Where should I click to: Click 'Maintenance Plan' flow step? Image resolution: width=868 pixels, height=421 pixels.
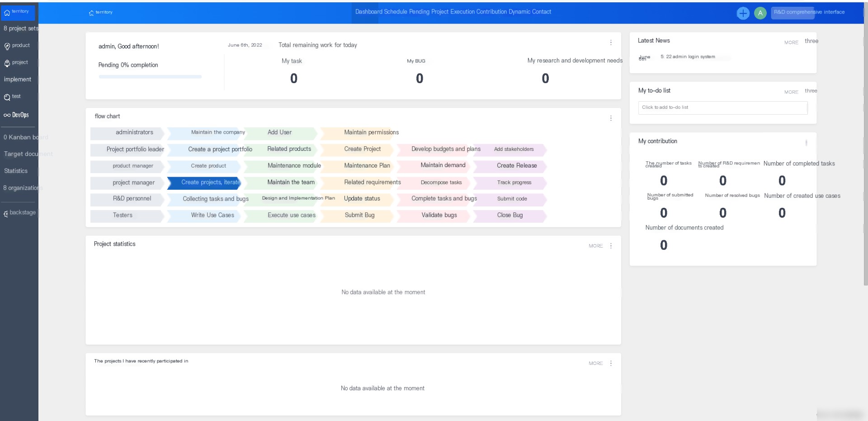coord(357,166)
